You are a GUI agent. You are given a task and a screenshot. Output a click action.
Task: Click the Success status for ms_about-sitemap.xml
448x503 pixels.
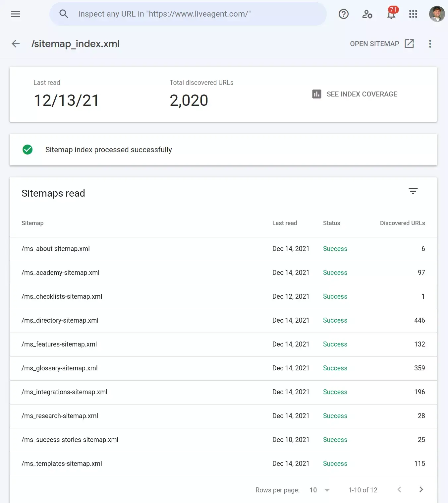point(335,249)
